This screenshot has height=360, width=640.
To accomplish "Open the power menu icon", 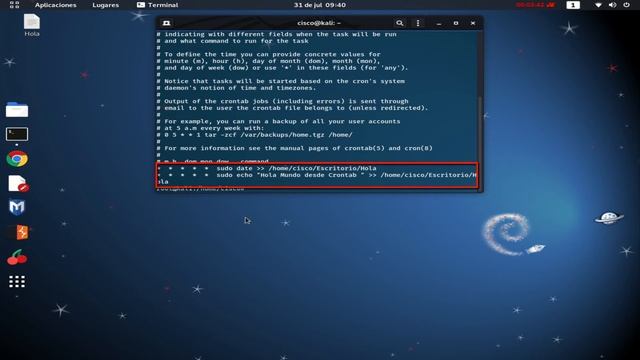I will pos(627,5).
